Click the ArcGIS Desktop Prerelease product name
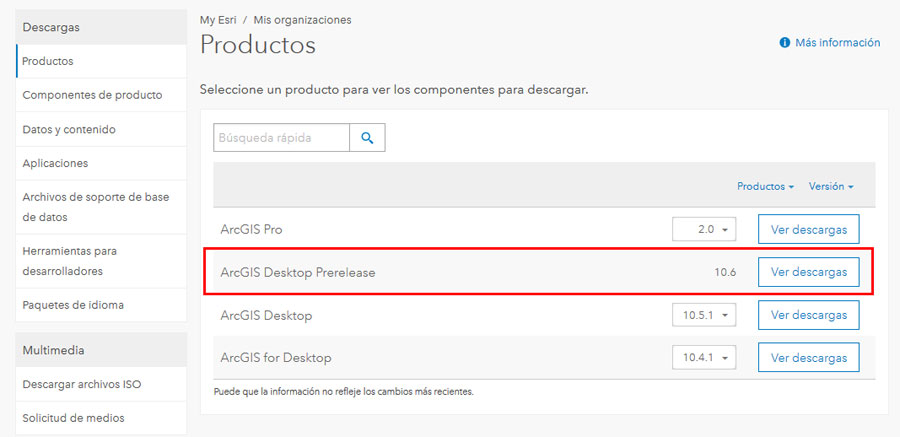Viewport: 900px width, 437px height. (x=297, y=273)
